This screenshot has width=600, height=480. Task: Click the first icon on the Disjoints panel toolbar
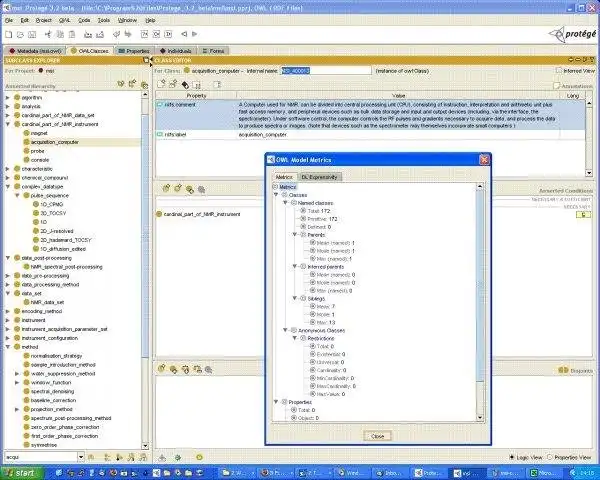click(x=161, y=368)
